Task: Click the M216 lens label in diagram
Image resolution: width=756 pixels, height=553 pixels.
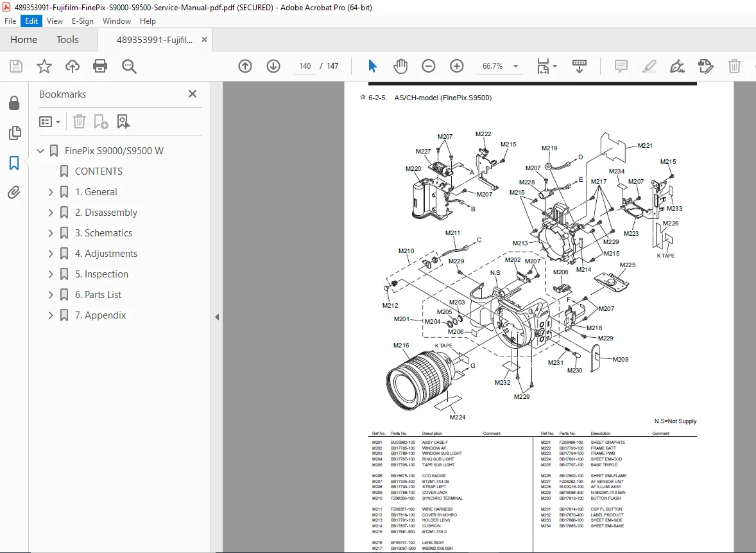Action: pos(401,346)
